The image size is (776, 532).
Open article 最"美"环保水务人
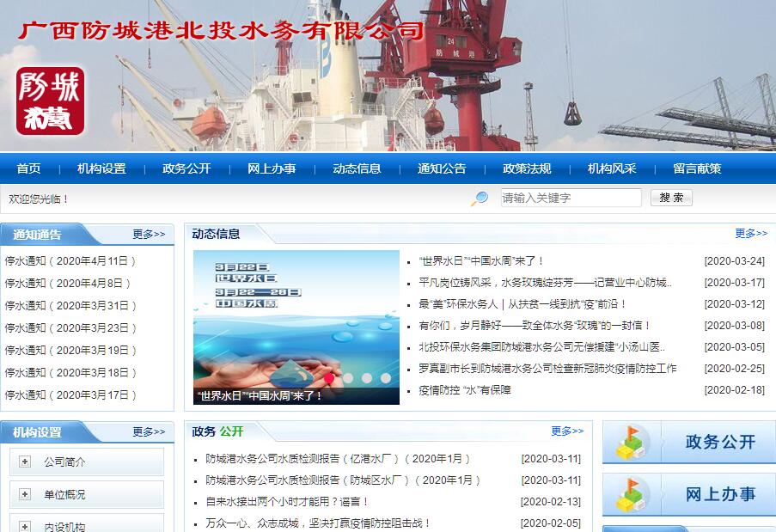click(522, 304)
